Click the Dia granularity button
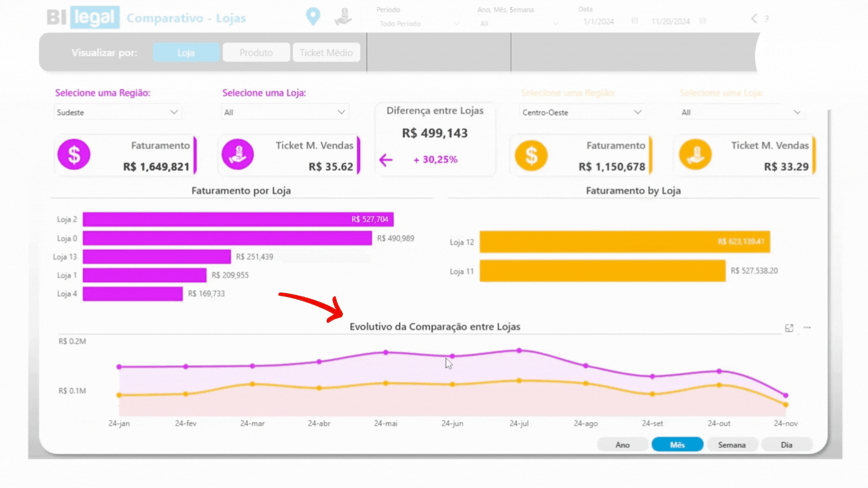This screenshot has width=868, height=488. click(x=786, y=445)
